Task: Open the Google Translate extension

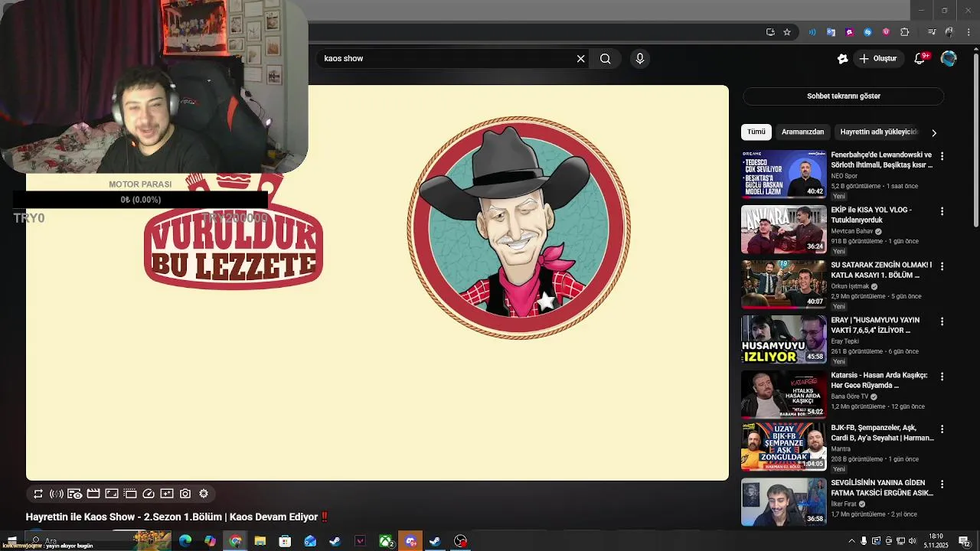Action: coord(831,32)
